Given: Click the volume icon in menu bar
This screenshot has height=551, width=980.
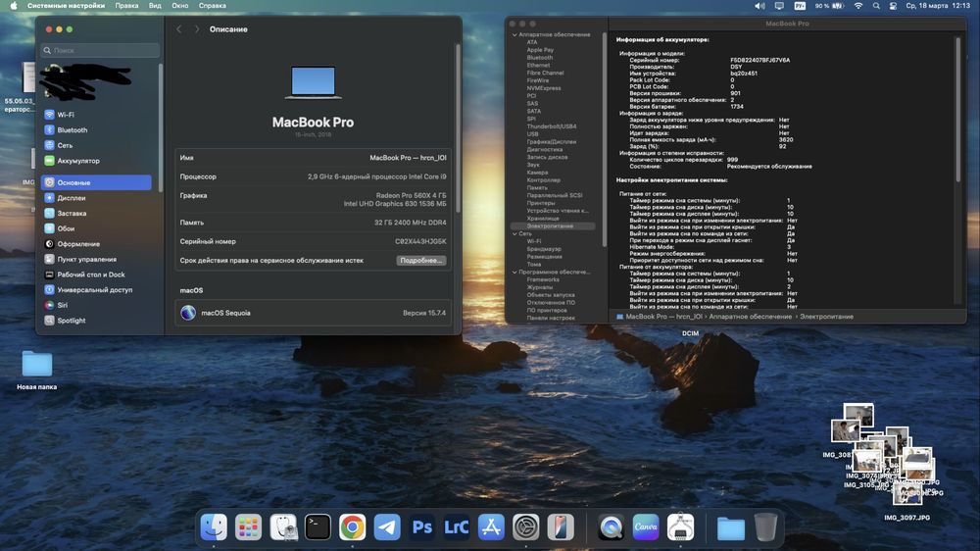Looking at the screenshot, I should tap(759, 6).
